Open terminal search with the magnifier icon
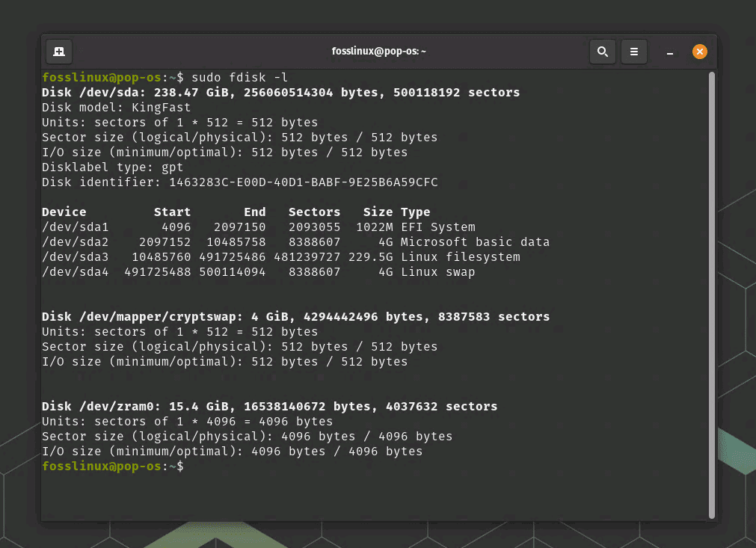The image size is (756, 548). 602,52
